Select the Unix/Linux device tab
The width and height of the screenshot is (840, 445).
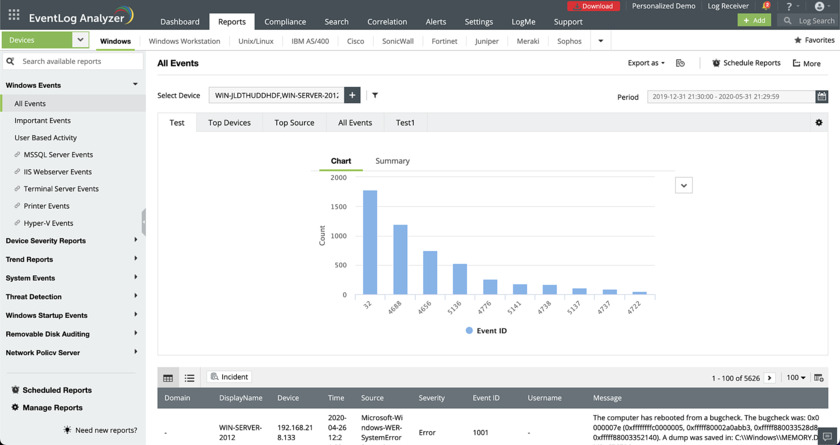256,41
